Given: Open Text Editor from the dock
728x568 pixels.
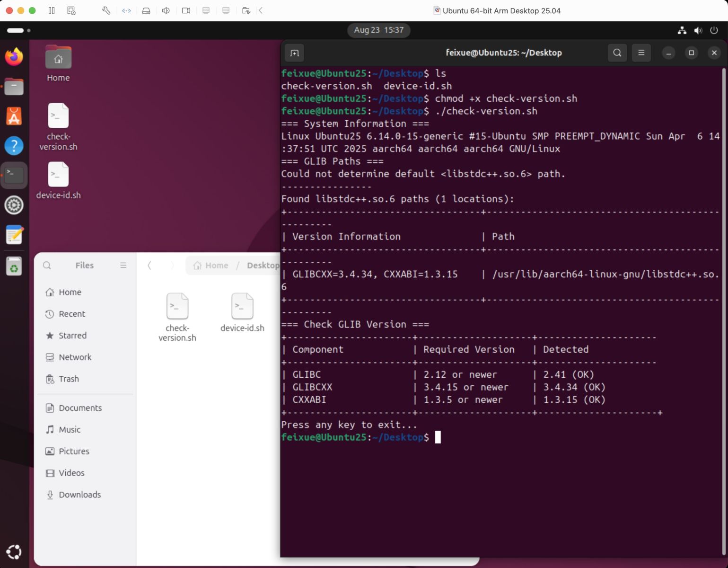Looking at the screenshot, I should [x=14, y=235].
